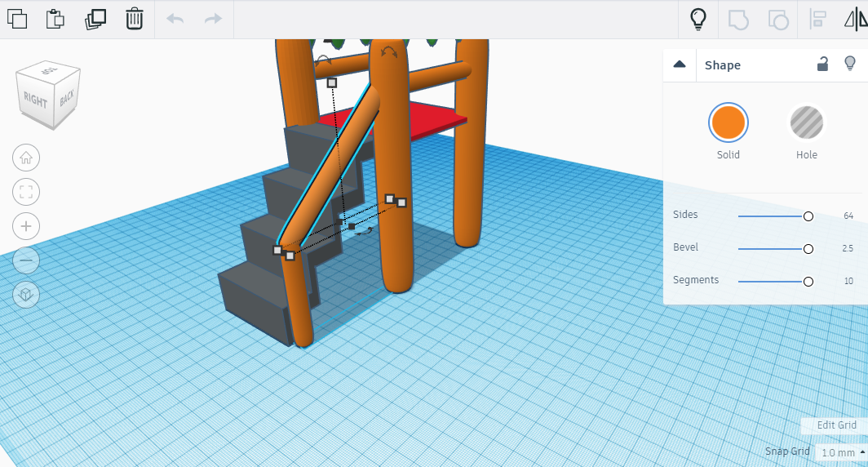Click the Ungroup shapes icon
This screenshot has height=467, width=868.
point(778,20)
